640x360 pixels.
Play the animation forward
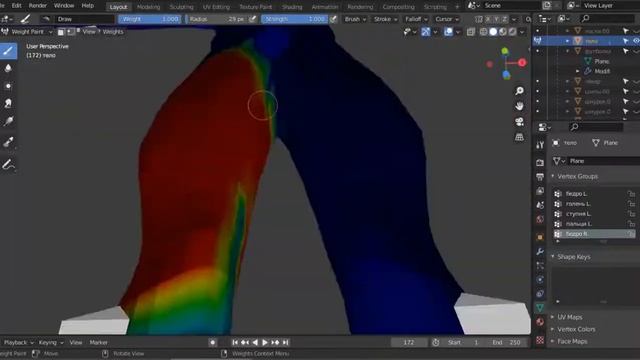[x=264, y=342]
